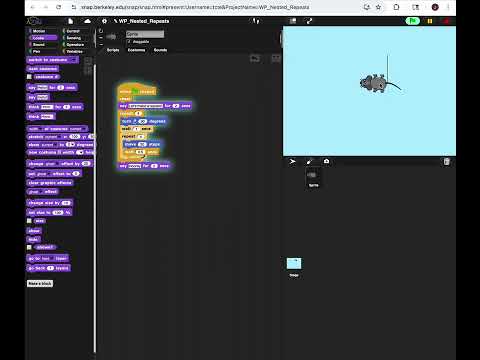480x360 pixels.
Task: Click the hide palette block
Action: (x=33, y=239)
